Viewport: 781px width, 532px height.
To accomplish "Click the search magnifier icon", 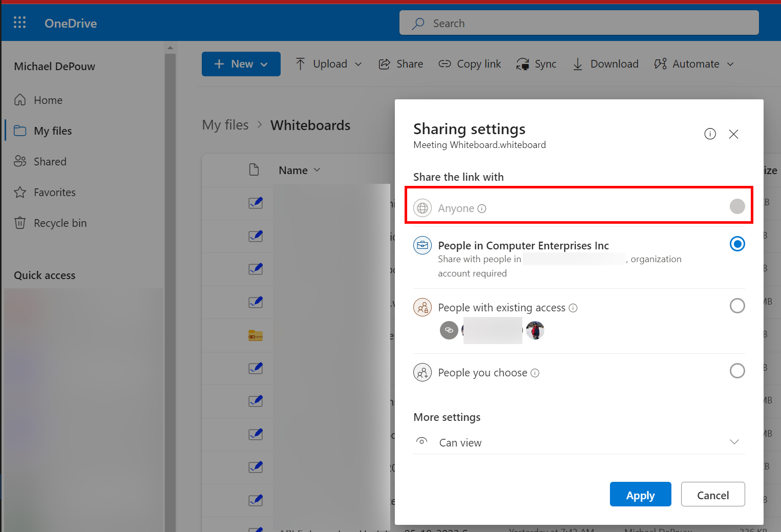I will 418,24.
